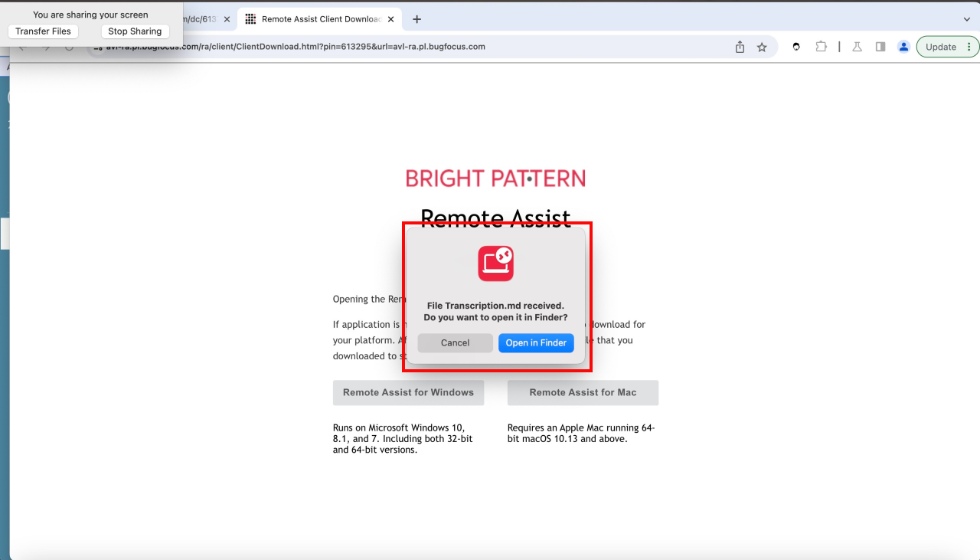Viewport: 980px width, 560px height.
Task: Open the Extensions puzzle icon
Action: point(821,47)
